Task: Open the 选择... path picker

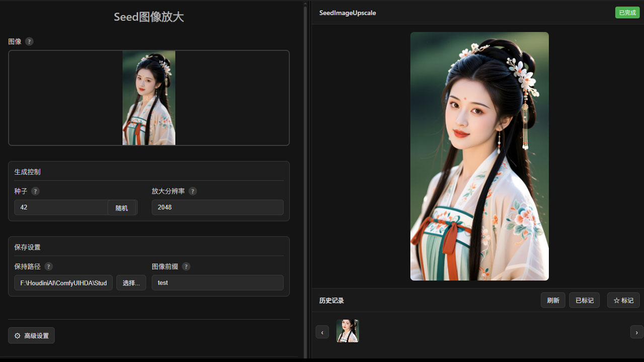Action: 131,283
